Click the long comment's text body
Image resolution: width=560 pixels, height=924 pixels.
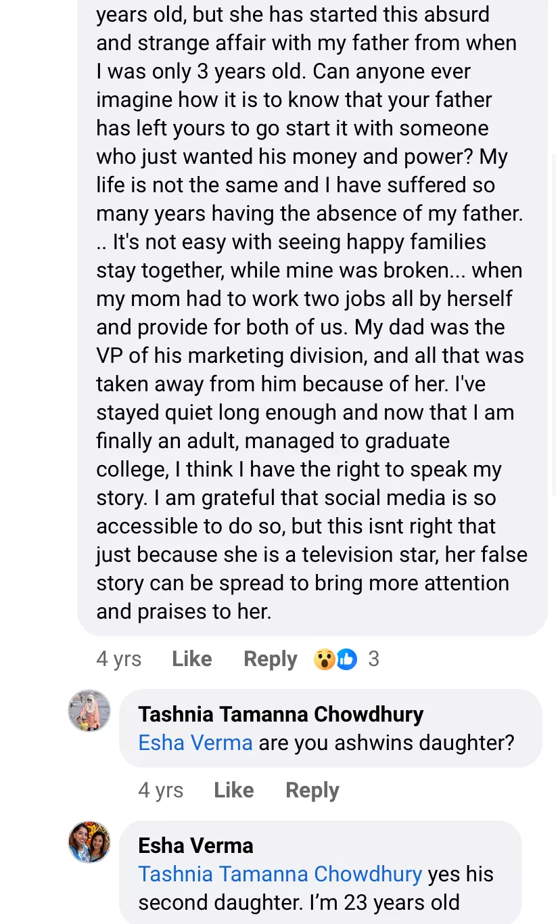[311, 298]
